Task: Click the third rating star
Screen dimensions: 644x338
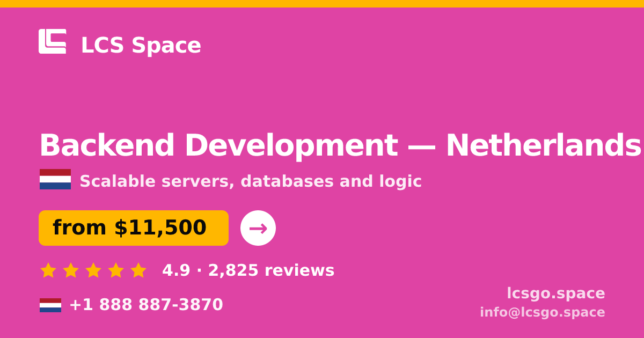Action: tap(93, 270)
